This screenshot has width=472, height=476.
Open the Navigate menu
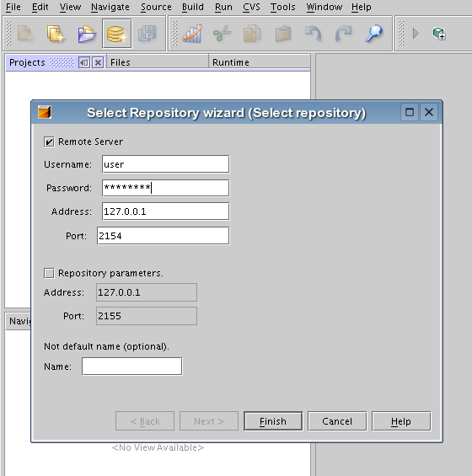[x=110, y=7]
